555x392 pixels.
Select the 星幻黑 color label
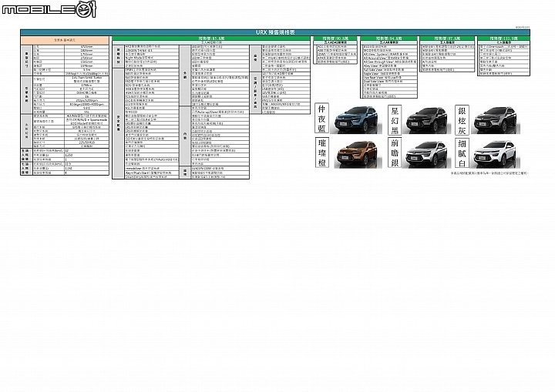point(395,120)
